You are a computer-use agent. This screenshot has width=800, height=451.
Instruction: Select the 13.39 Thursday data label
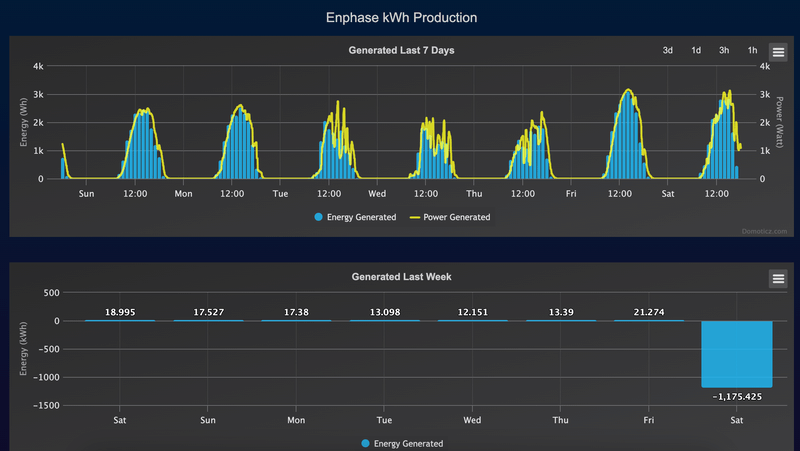[560, 312]
